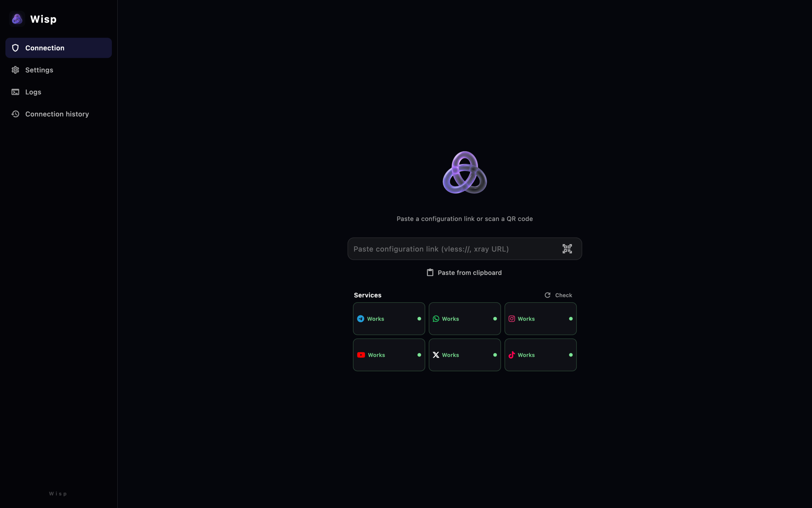Open the Logs page

pos(58,92)
